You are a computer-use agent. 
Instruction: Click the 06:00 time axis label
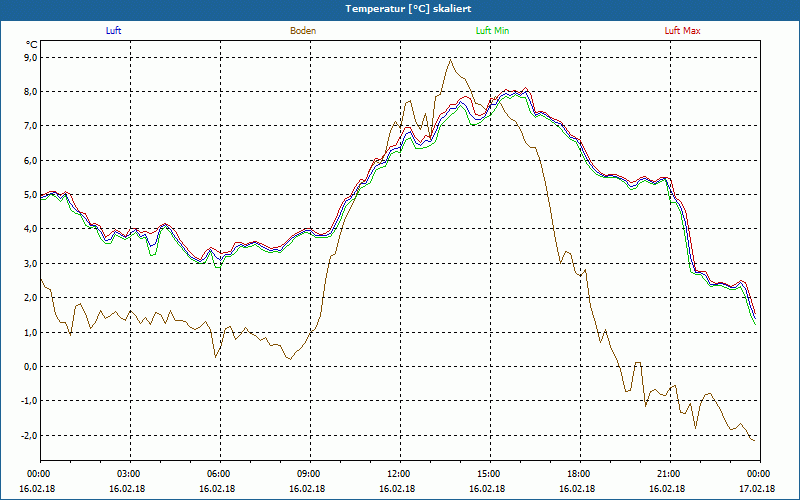(220, 474)
